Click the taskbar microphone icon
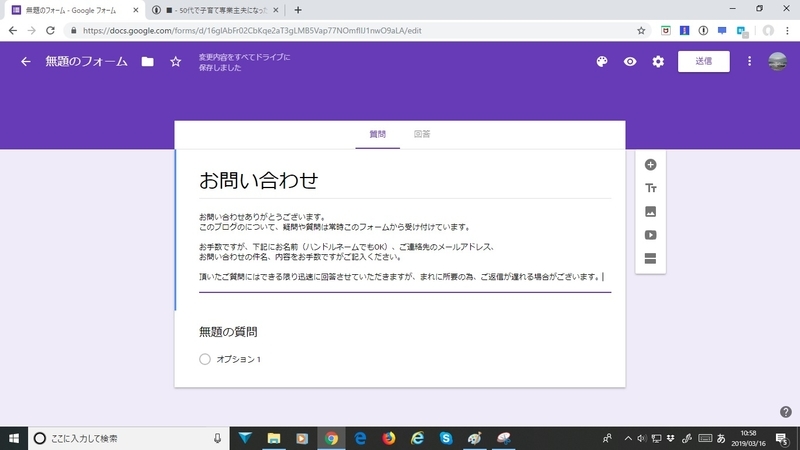 (217, 438)
